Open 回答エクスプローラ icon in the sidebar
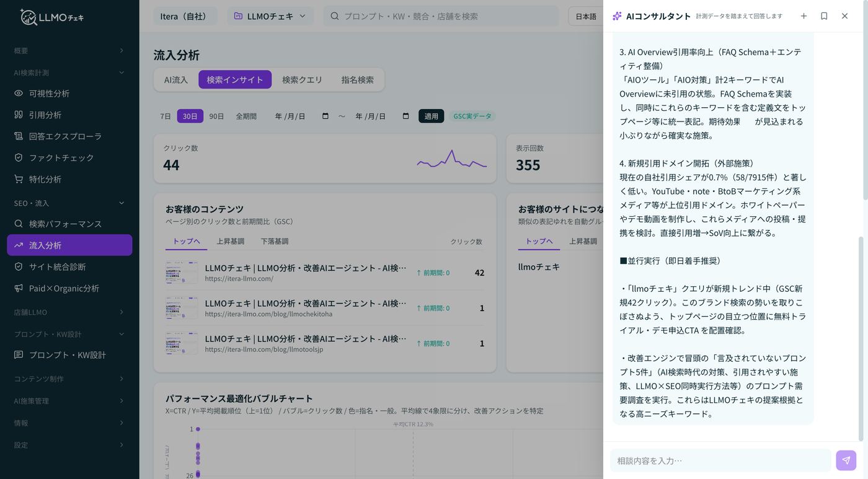This screenshot has height=479, width=868. [19, 136]
